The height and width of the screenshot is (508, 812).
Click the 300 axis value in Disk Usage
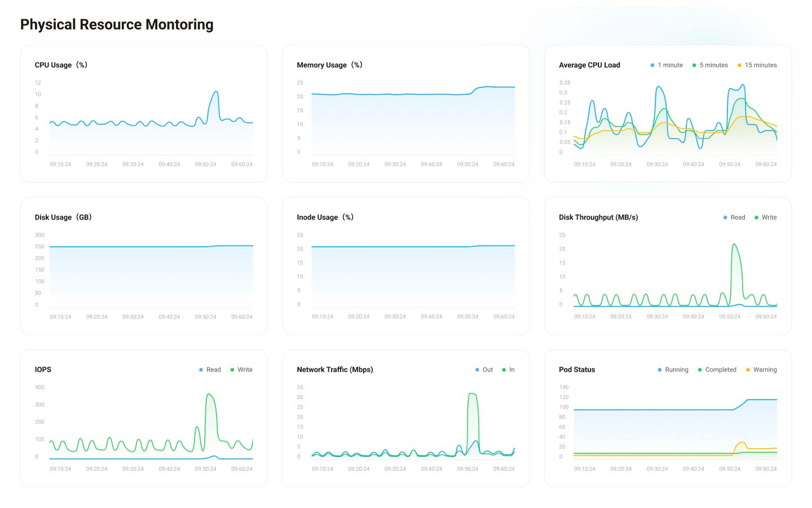click(x=39, y=235)
